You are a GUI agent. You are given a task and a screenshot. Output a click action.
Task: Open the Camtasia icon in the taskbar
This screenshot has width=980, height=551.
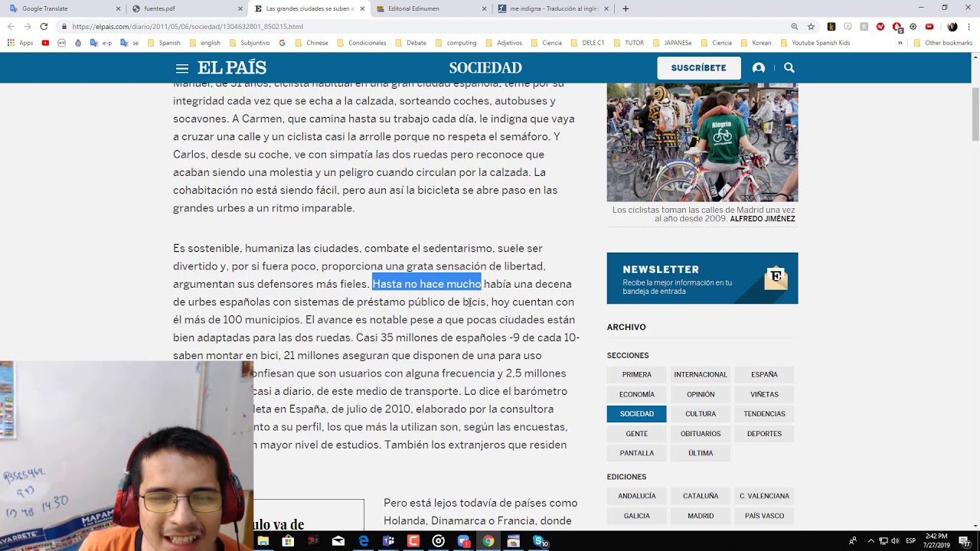(x=413, y=541)
